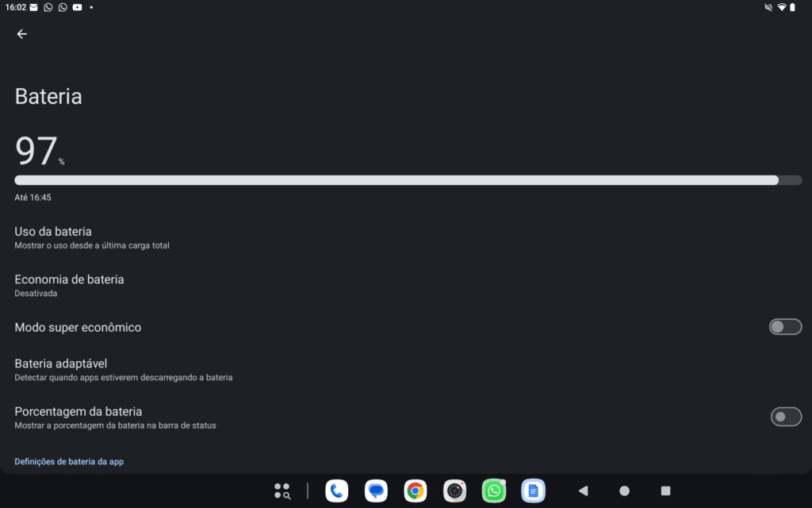812x508 pixels.
Task: Launch Google Chrome from the taskbar
Action: coord(415,491)
